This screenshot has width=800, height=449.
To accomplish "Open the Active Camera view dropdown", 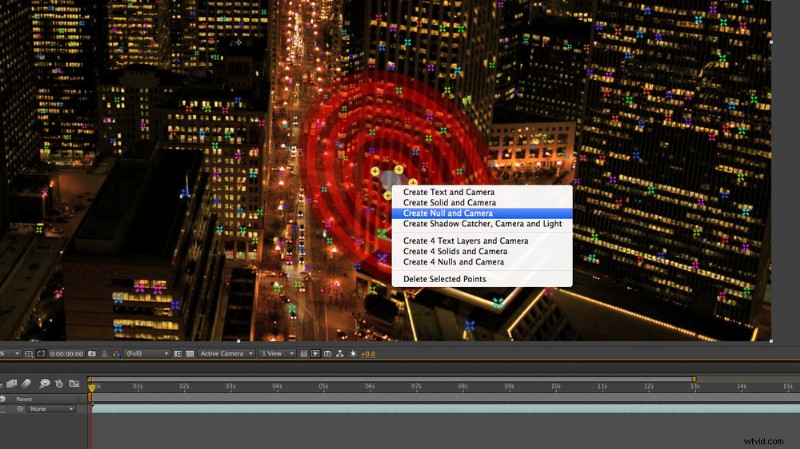I will pos(226,354).
